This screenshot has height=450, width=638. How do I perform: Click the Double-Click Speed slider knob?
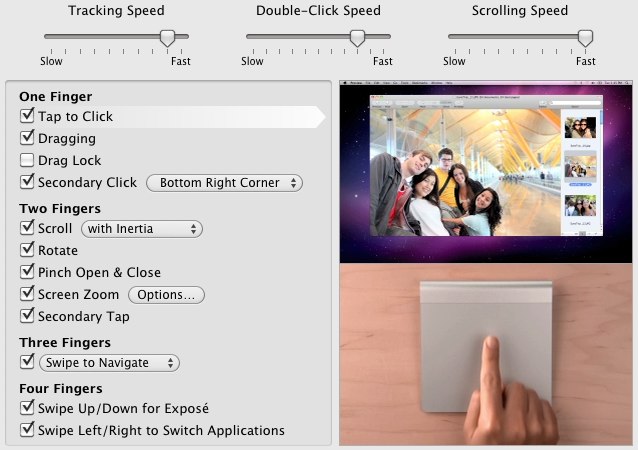[357, 38]
